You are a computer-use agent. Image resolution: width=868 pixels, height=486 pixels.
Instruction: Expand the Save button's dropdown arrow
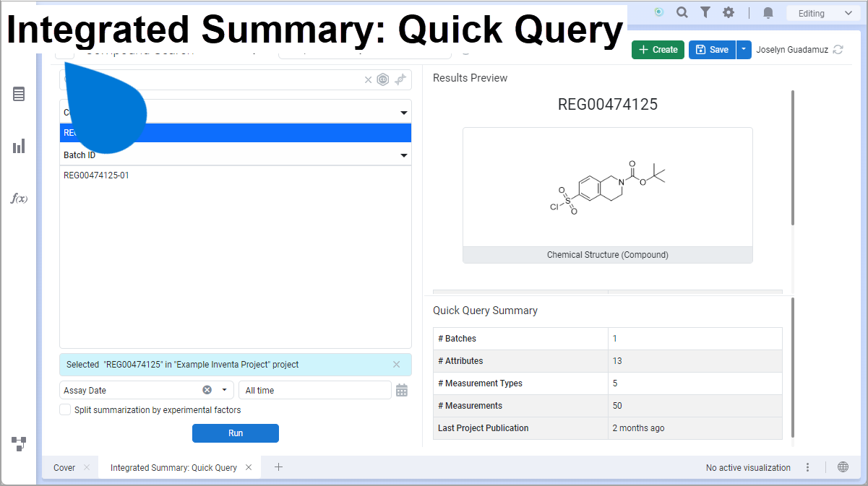tap(744, 50)
